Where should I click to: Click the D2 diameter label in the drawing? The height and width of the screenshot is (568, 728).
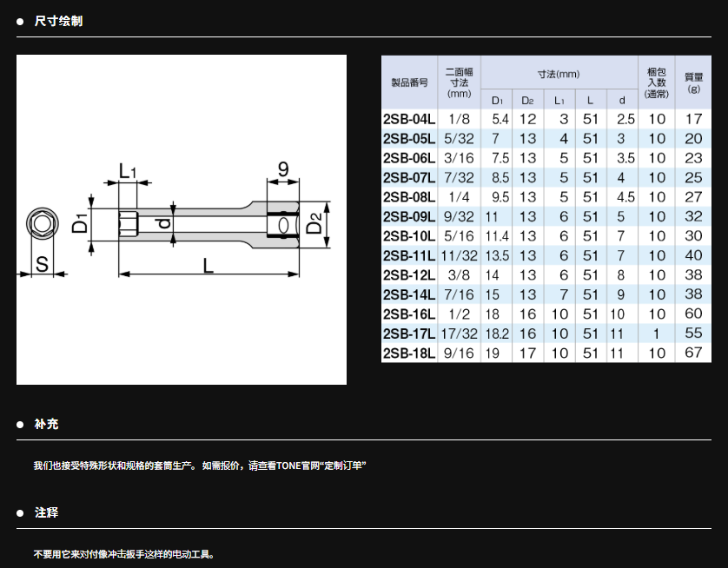(x=316, y=227)
